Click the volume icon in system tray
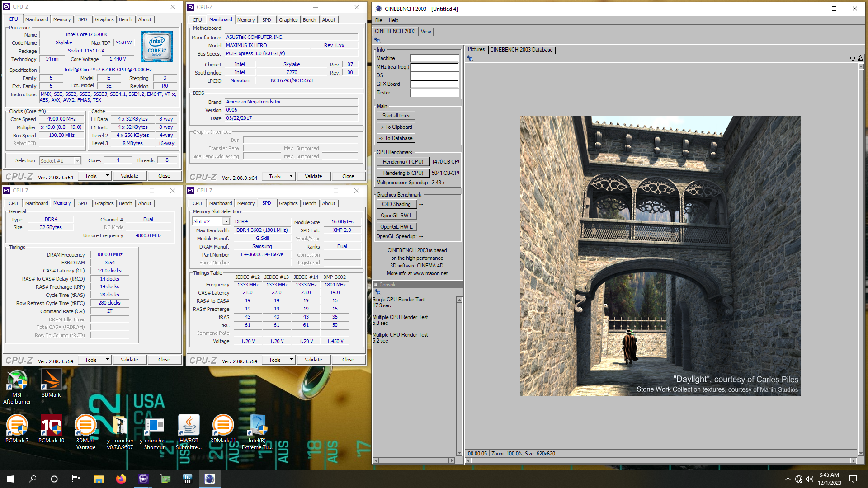 [810, 479]
